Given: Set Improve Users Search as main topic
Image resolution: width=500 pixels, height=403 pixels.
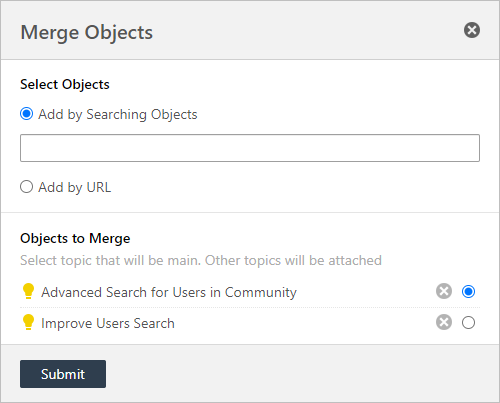Looking at the screenshot, I should pyautogui.click(x=468, y=323).
